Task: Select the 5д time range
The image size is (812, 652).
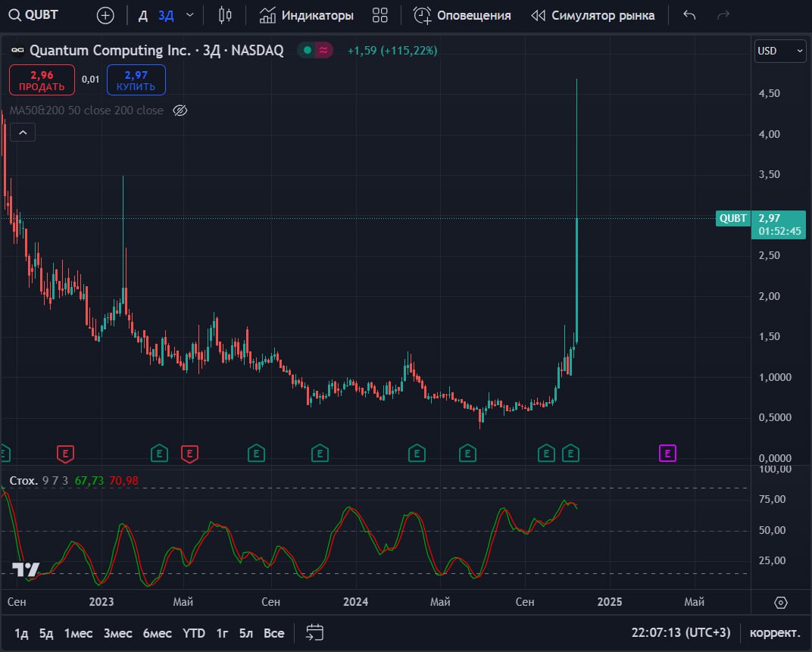Action: click(46, 633)
